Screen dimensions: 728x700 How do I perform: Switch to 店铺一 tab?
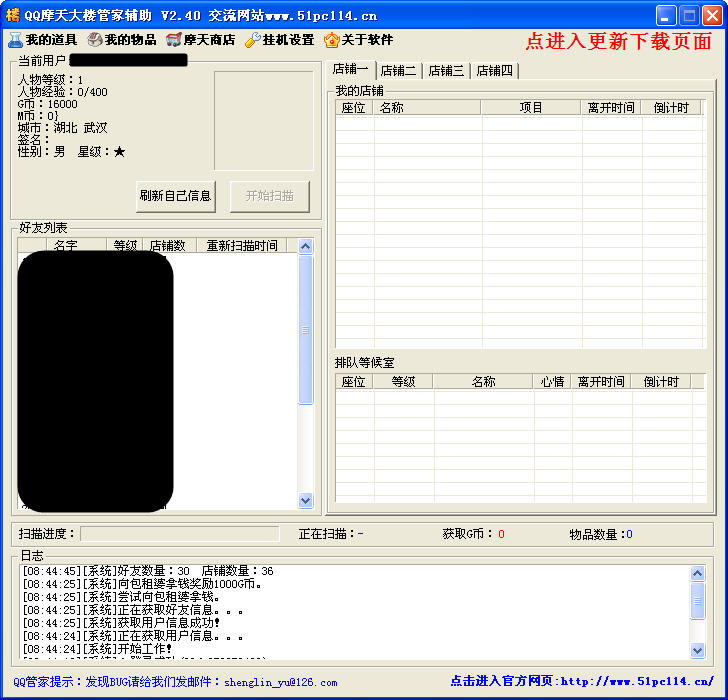[351, 70]
